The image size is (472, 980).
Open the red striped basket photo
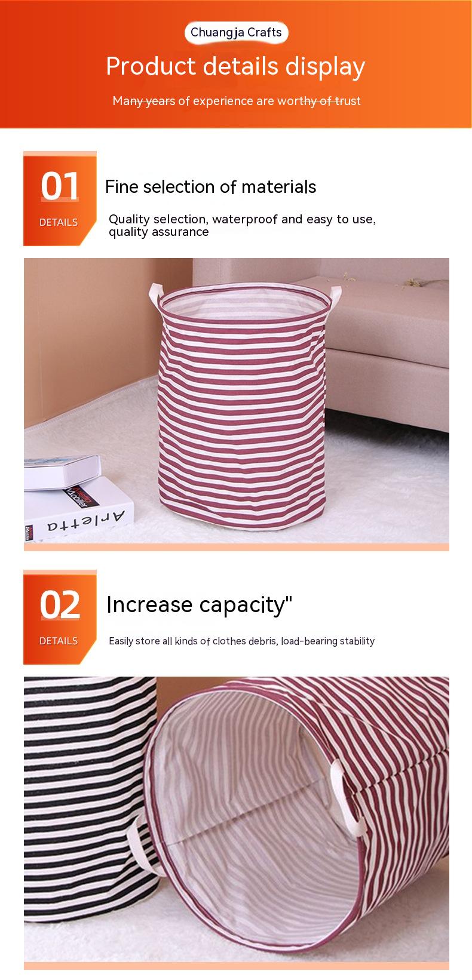click(236, 401)
